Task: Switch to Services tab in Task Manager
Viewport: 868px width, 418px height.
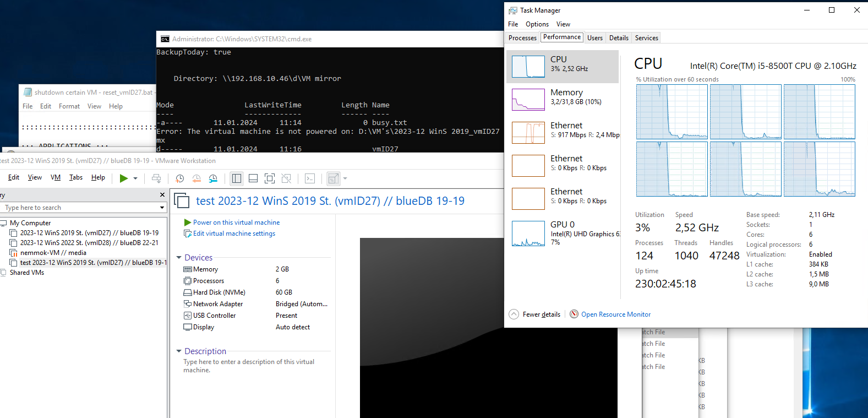Action: [x=647, y=38]
